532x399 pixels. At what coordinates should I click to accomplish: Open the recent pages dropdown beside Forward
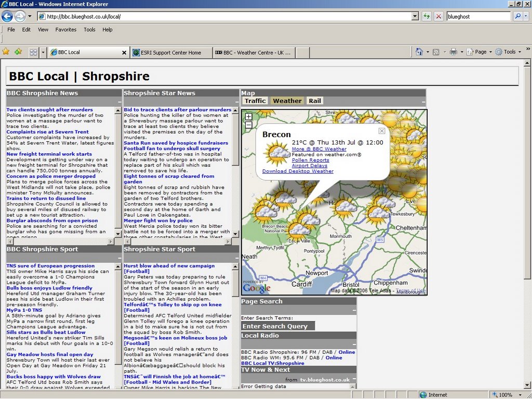30,16
